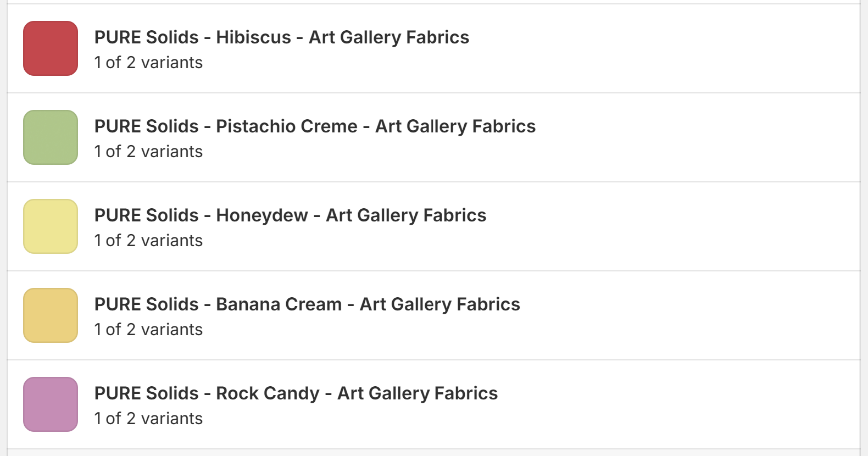Viewport: 868px width, 456px height.
Task: Click "1 of 2 variants" under Hibiscus
Action: pyautogui.click(x=148, y=63)
